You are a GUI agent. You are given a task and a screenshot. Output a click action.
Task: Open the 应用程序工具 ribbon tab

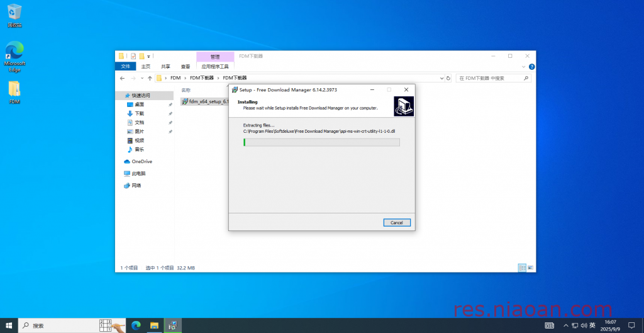pos(215,66)
